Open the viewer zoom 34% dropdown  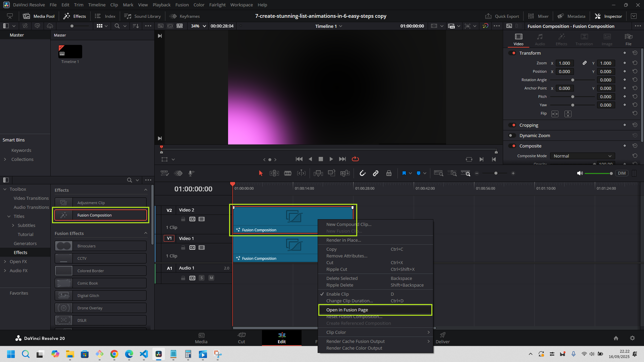tap(199, 26)
